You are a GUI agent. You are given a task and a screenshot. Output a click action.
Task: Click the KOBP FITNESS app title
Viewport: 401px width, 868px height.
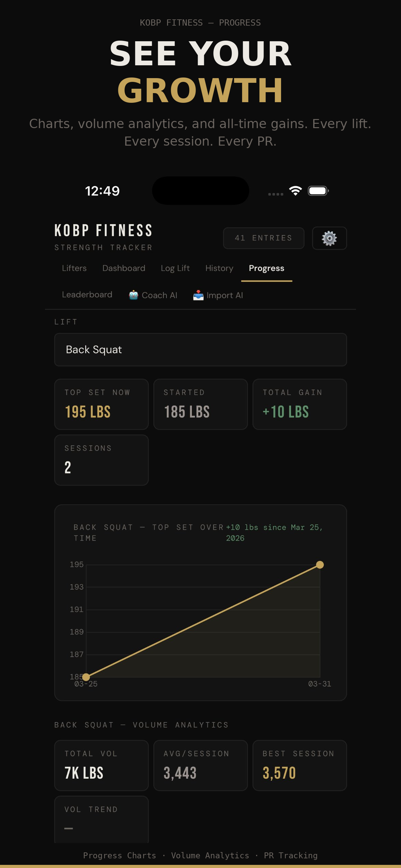(103, 231)
